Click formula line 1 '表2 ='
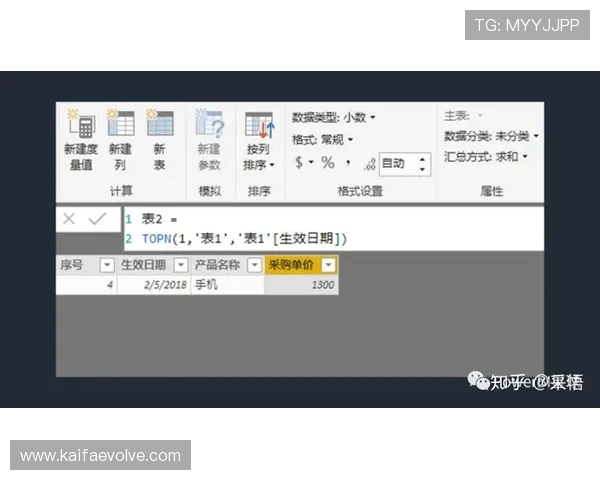 (159, 219)
